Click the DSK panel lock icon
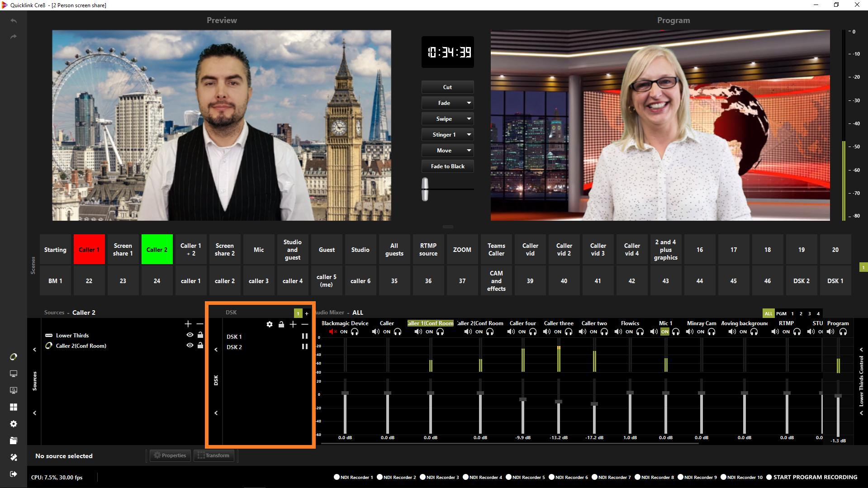The image size is (868, 488). point(281,324)
